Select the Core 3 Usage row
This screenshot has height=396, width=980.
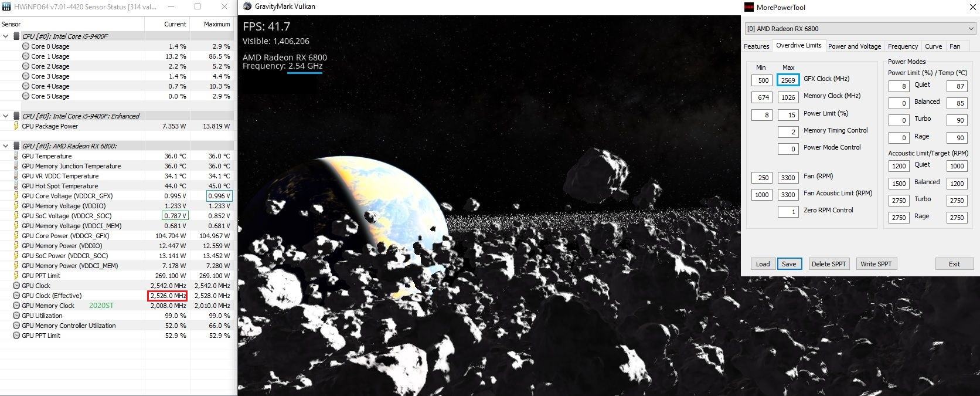point(117,76)
